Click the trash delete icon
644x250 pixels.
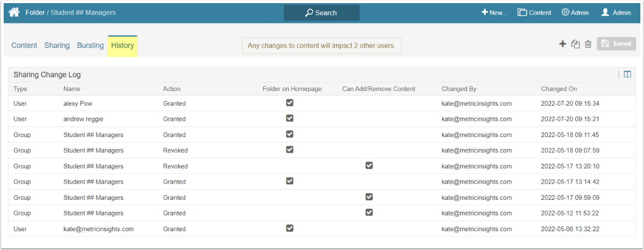tap(588, 44)
